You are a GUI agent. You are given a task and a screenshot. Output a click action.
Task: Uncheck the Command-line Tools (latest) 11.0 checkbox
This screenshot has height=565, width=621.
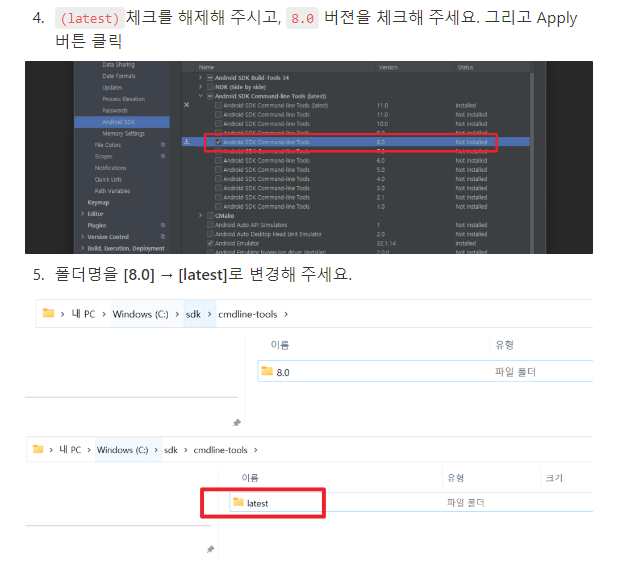(218, 105)
